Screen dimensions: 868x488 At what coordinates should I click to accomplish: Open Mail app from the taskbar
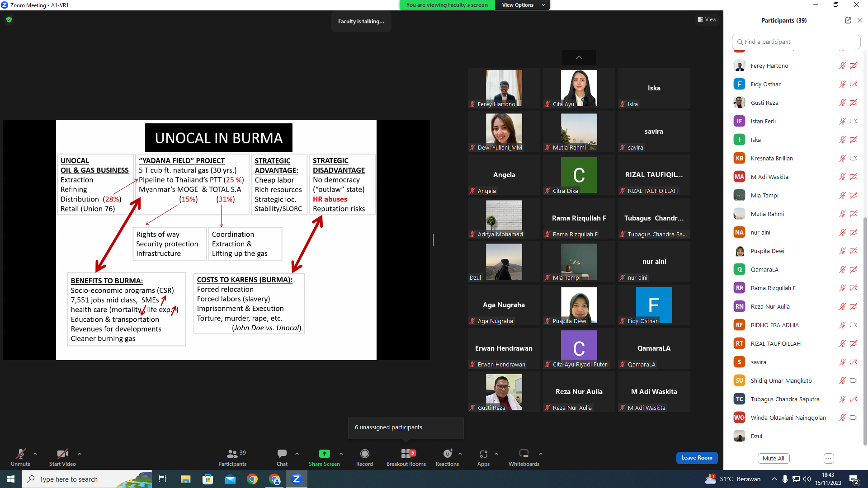point(230,479)
